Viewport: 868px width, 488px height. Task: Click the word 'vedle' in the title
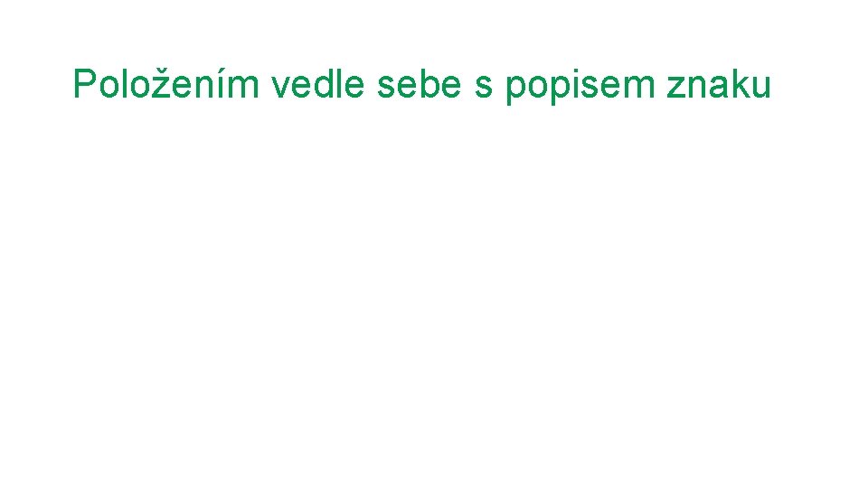coord(317,84)
